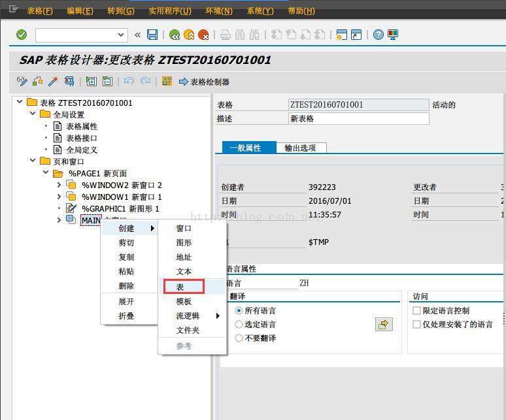
Task: Click the yellow Exit icon
Action: click(x=189, y=35)
